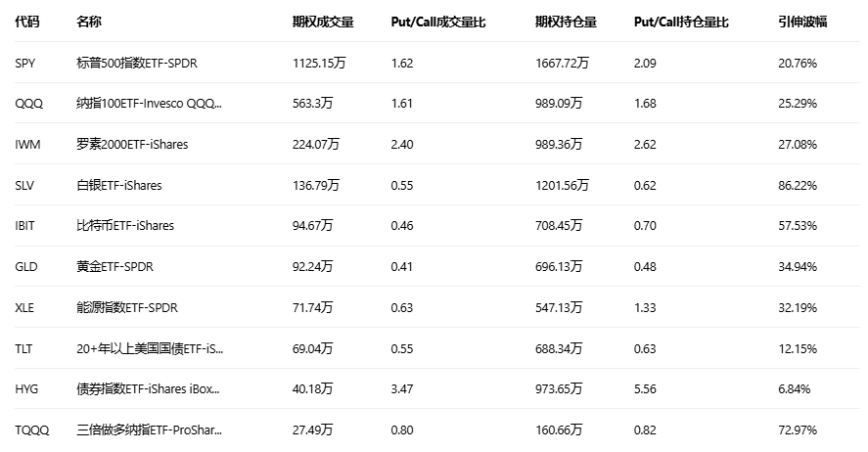Click the SPY ticker code

point(26,64)
